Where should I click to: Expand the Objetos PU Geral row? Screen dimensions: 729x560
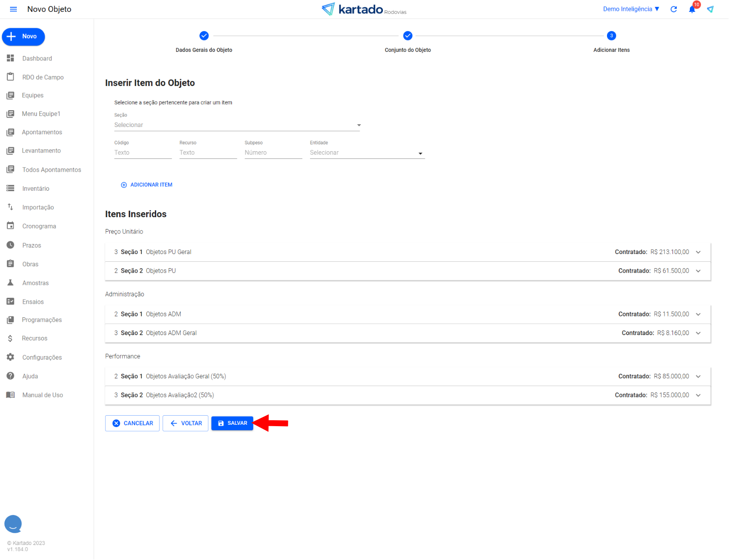[698, 252]
